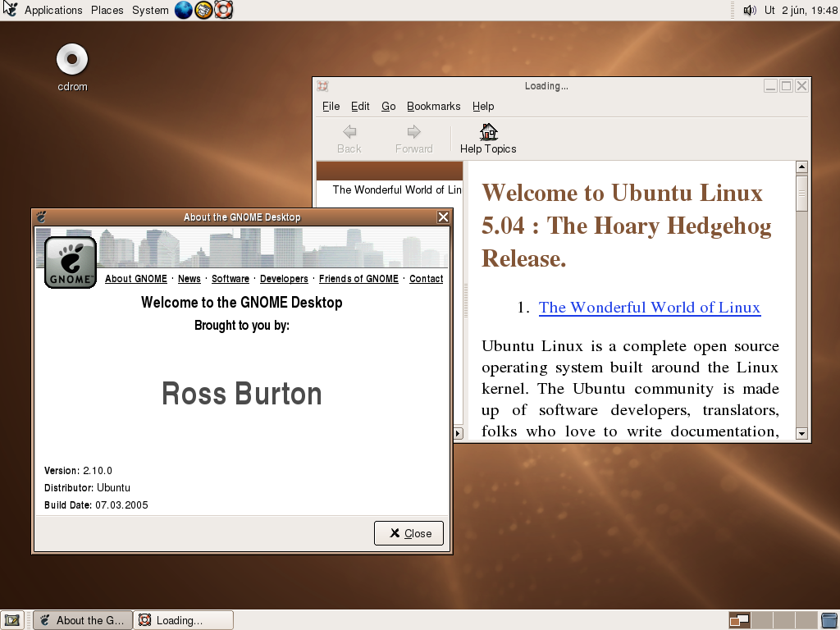Open the System menu

(x=150, y=10)
